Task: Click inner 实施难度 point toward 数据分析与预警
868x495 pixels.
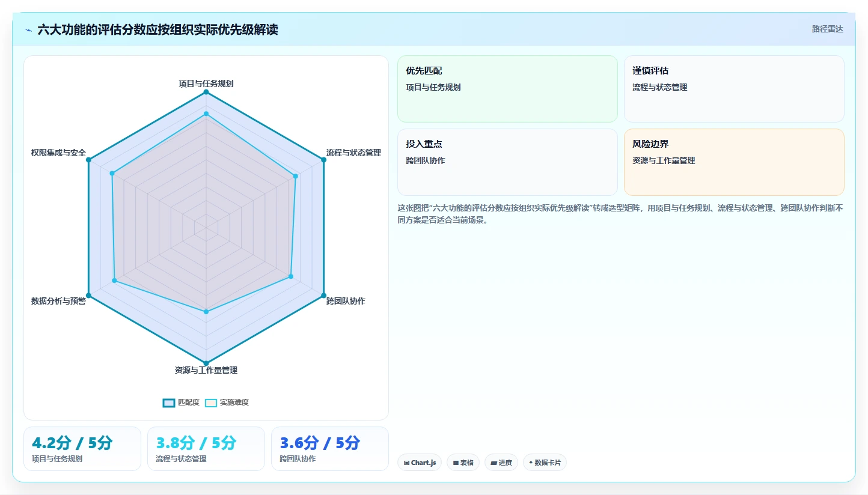Action: pos(114,281)
